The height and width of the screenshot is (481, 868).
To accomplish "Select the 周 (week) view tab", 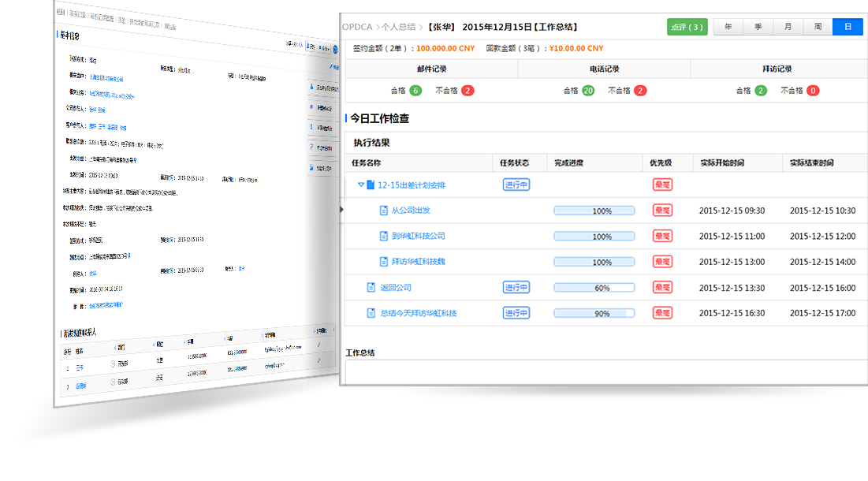I will 818,27.
